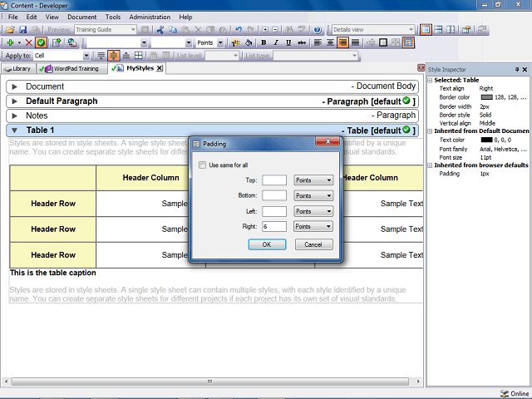Apply underline formatting

pyautogui.click(x=288, y=42)
